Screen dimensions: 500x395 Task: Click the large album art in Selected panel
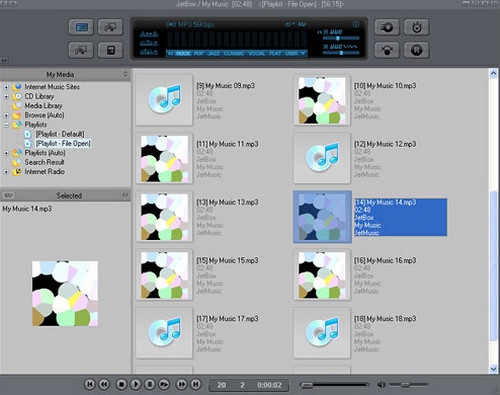click(65, 293)
